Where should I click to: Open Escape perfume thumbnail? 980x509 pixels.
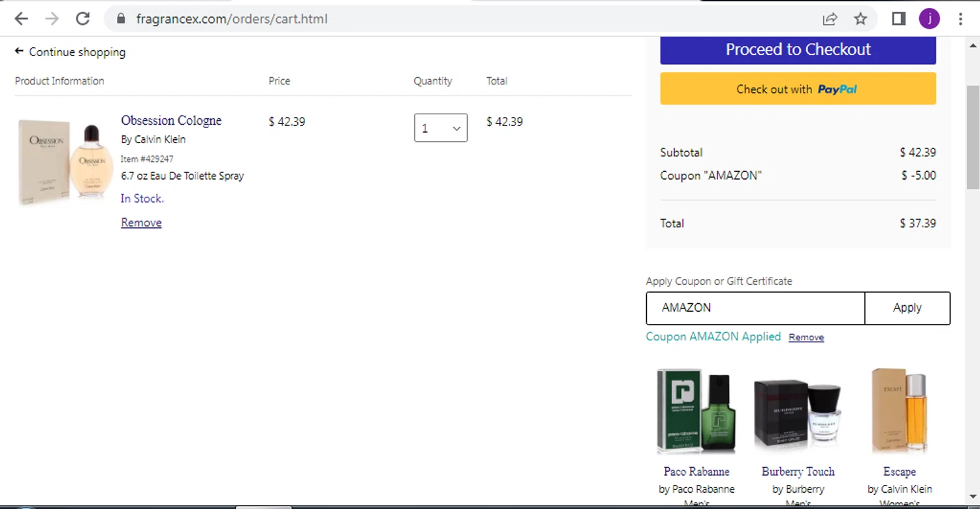(x=900, y=411)
